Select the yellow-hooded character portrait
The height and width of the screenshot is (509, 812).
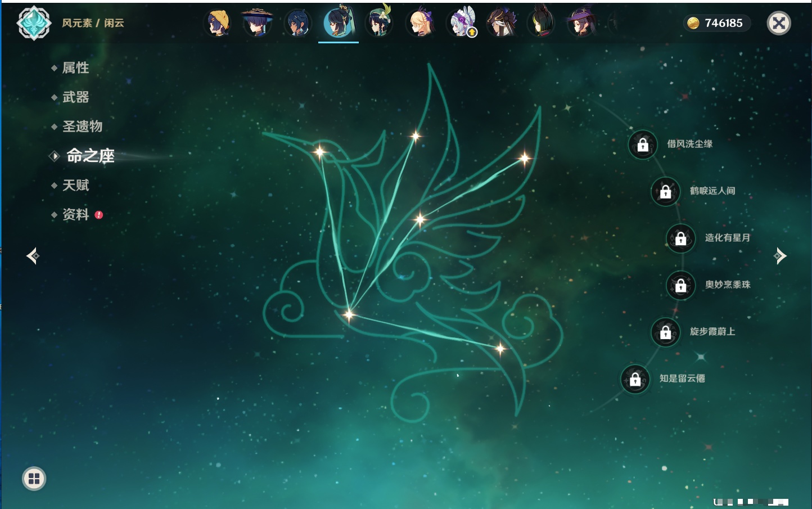218,23
